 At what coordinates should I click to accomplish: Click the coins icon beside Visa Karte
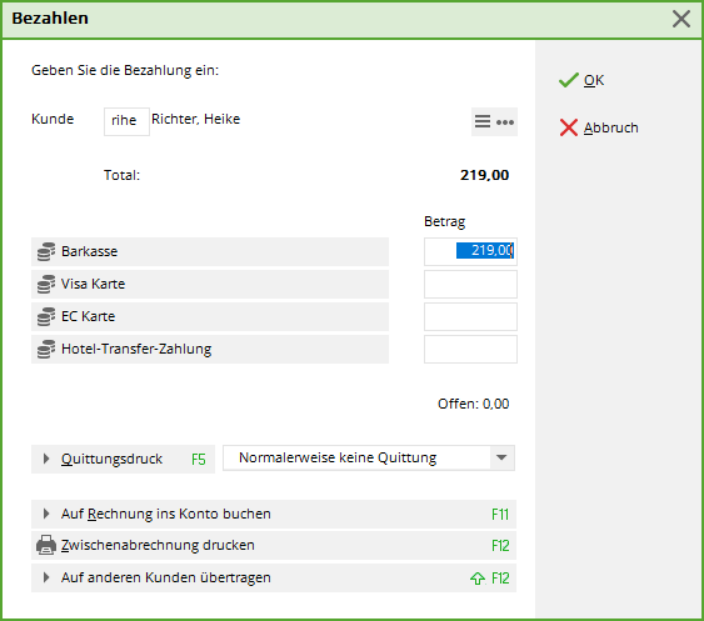pos(46,284)
